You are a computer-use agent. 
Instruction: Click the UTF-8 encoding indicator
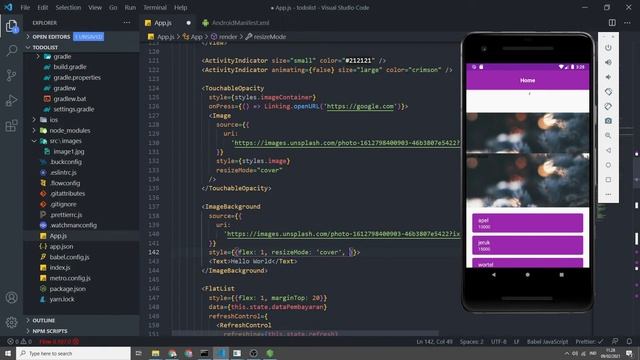pos(498,341)
